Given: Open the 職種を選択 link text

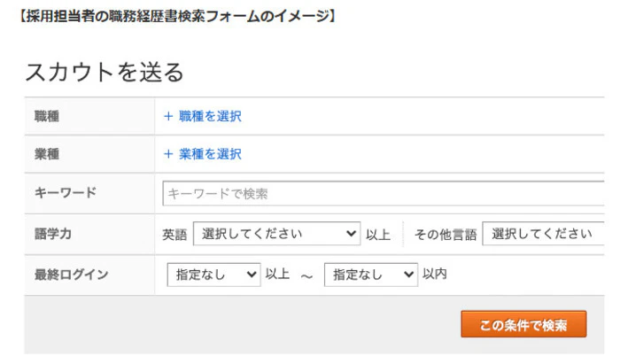Looking at the screenshot, I should click(210, 116).
